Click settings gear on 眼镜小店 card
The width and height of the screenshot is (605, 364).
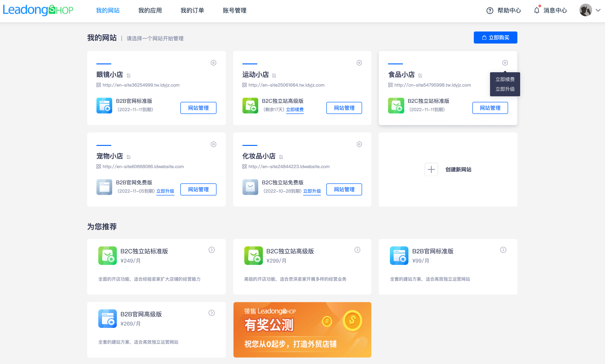point(213,63)
